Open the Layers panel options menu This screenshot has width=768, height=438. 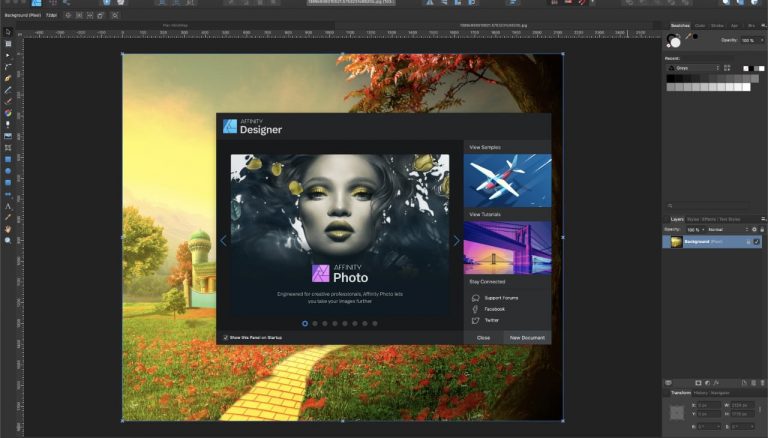[763, 219]
